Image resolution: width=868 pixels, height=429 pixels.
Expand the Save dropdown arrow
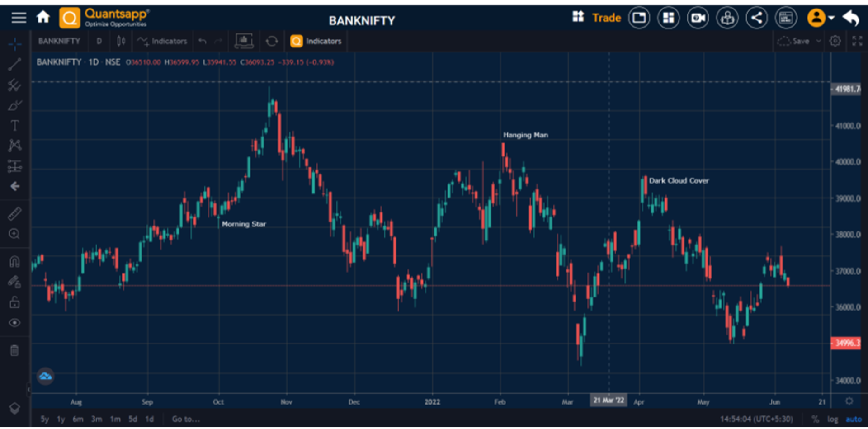click(818, 41)
